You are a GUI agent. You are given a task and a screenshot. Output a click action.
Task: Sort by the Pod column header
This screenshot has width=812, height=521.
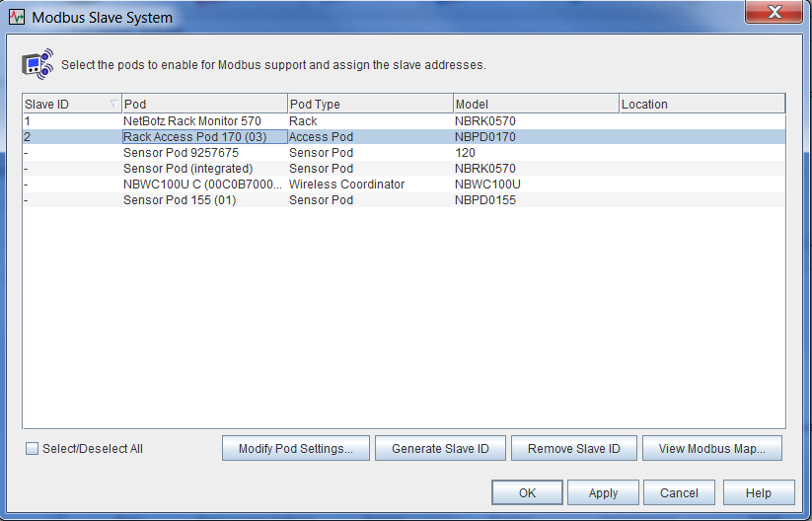(204, 104)
